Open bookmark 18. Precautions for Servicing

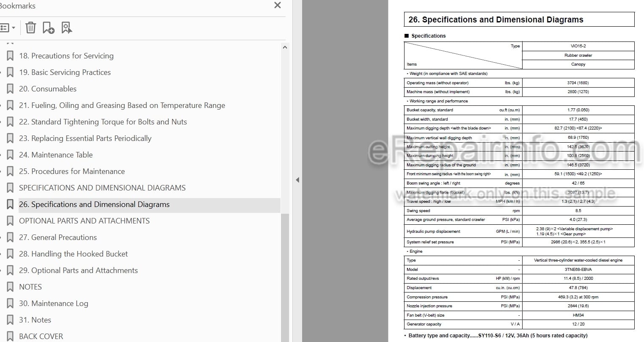[66, 56]
